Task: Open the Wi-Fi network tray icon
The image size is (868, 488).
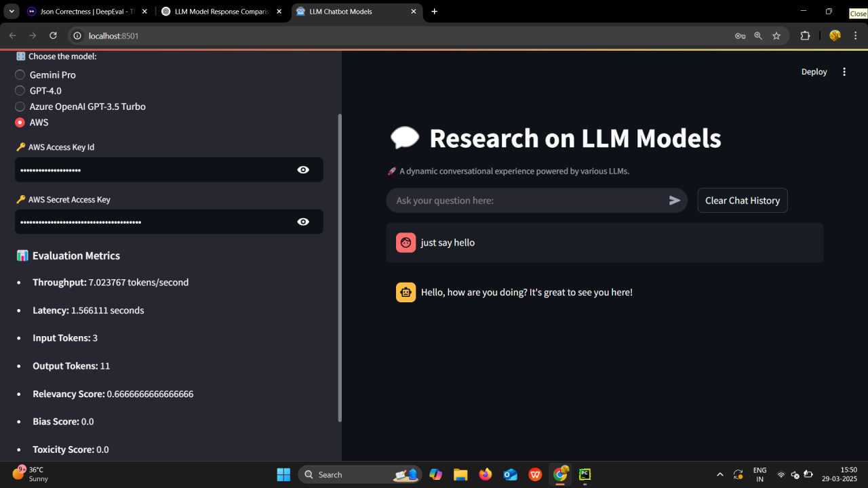Action: [781, 474]
